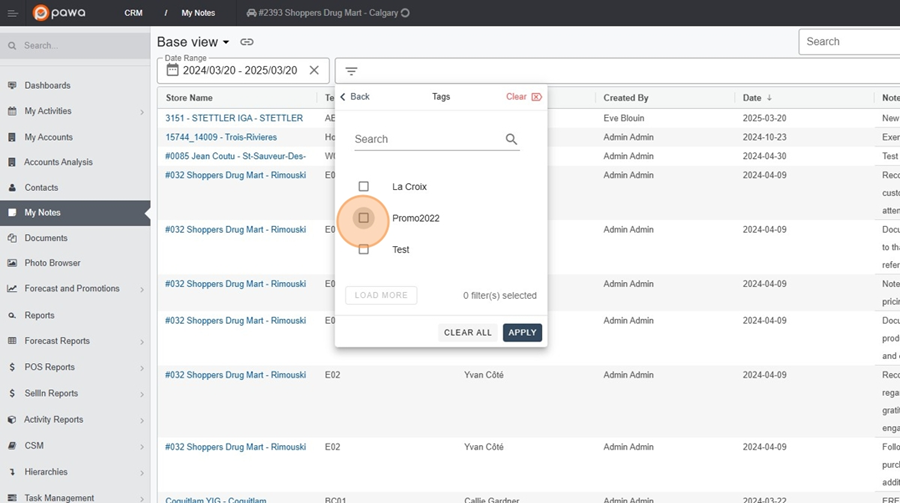Click the Photo Browser image icon
The image size is (900, 503).
coord(12,262)
